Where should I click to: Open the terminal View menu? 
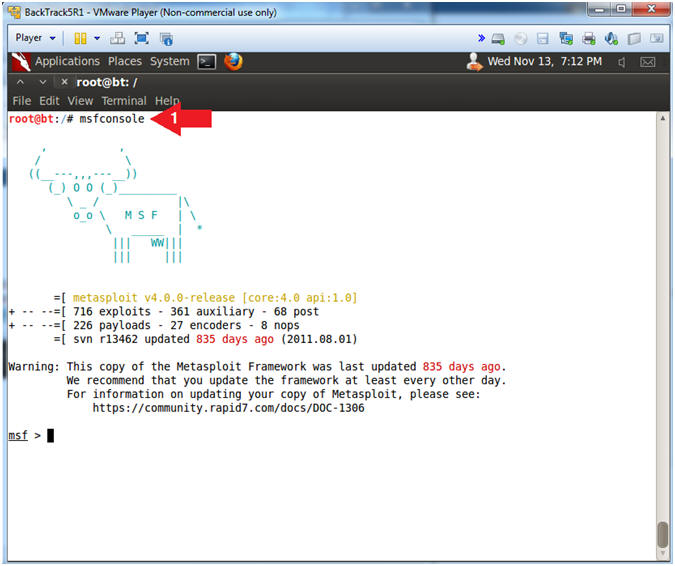[x=80, y=101]
